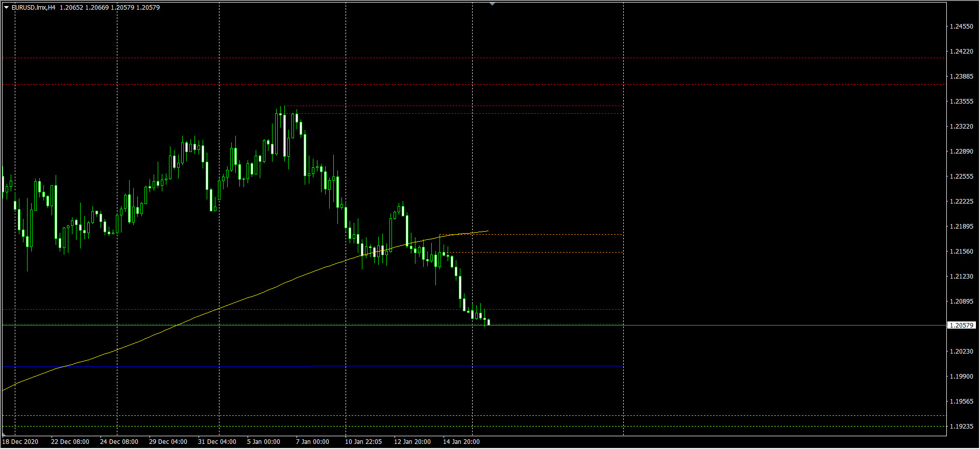Click the 1.21895 price scale label

[962, 226]
